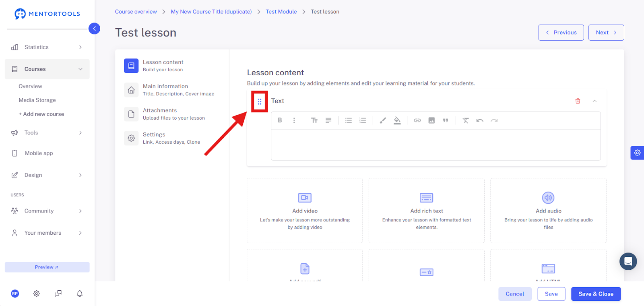Expand the Your members menu
644x306 pixels.
click(x=47, y=233)
